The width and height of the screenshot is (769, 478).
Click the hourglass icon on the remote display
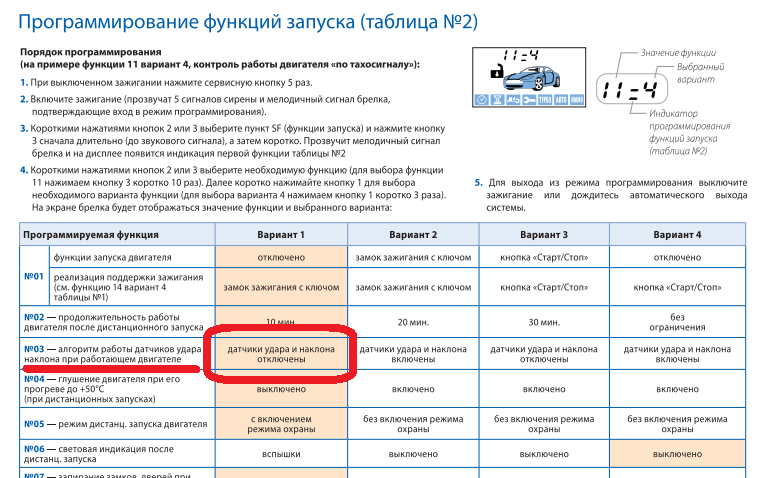click(x=497, y=100)
